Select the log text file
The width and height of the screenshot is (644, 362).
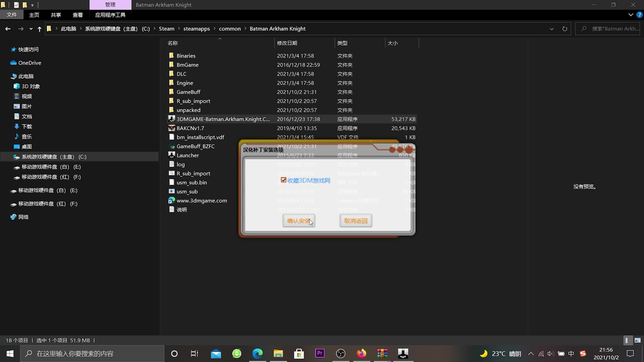(x=180, y=164)
